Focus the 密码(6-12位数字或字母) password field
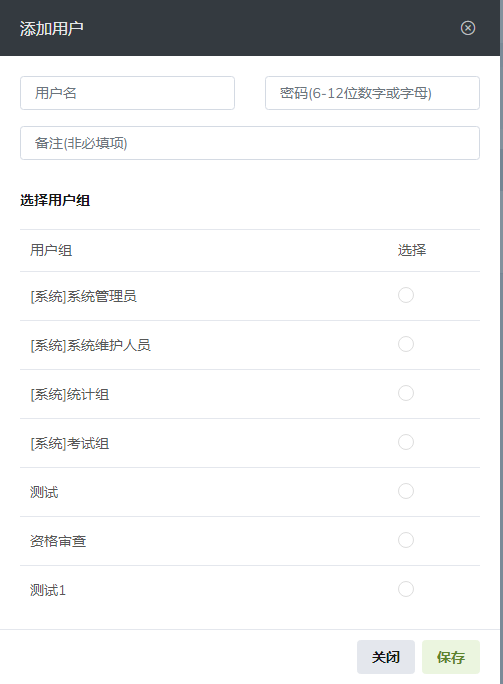Image resolution: width=503 pixels, height=684 pixels. point(372,93)
